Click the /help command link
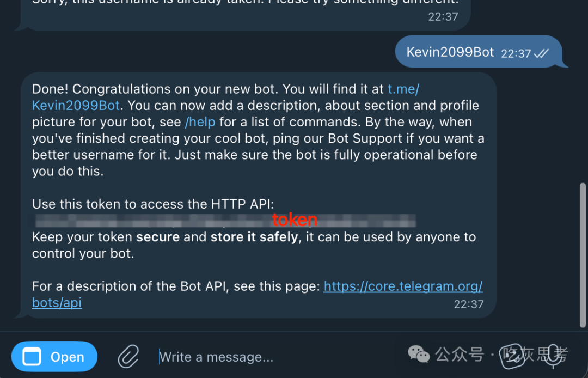The image size is (588, 378). tap(200, 122)
